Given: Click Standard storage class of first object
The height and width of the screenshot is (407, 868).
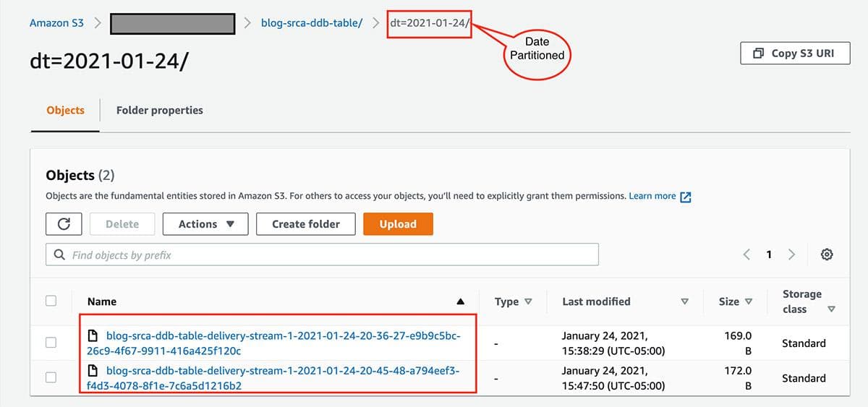Looking at the screenshot, I should click(x=804, y=343).
